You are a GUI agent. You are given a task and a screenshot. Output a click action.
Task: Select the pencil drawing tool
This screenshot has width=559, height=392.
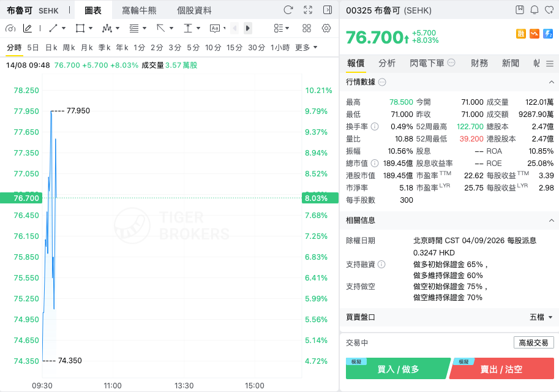[x=28, y=28]
